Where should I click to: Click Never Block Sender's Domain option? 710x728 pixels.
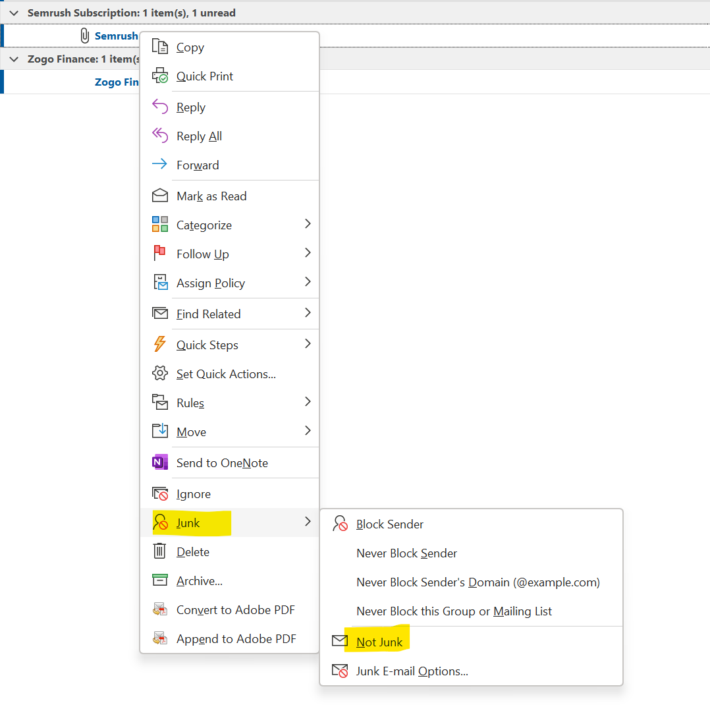click(477, 582)
